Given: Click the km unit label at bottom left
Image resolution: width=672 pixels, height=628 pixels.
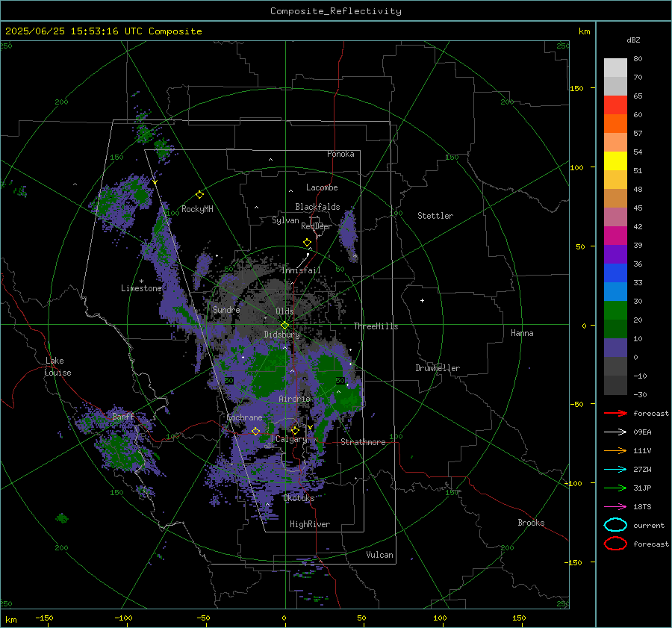Looking at the screenshot, I should coord(11,620).
